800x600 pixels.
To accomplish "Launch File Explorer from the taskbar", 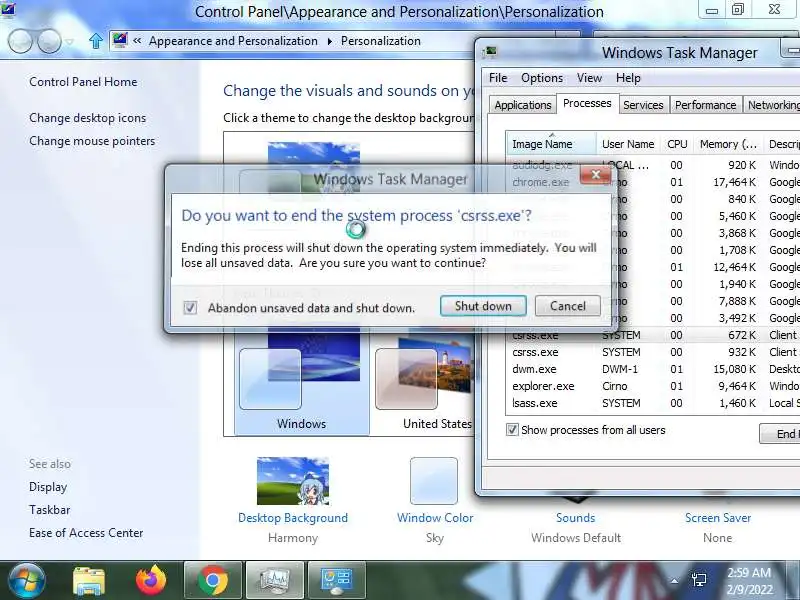I will coord(89,581).
